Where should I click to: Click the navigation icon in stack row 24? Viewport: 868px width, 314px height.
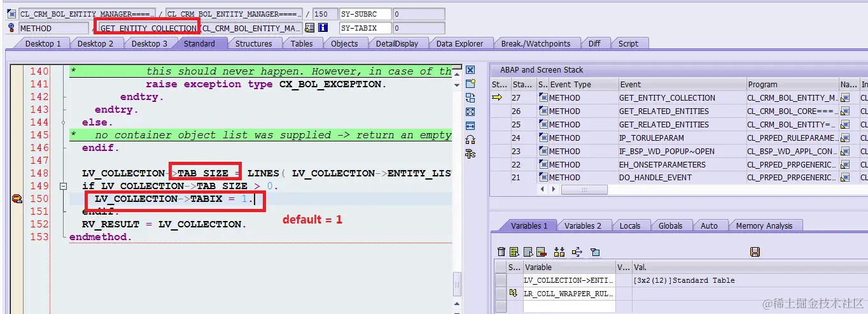coord(845,138)
